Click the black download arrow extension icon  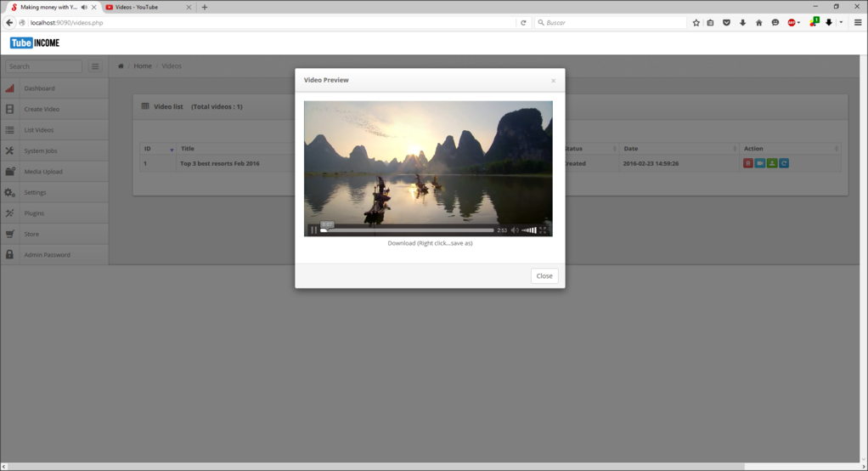click(829, 23)
